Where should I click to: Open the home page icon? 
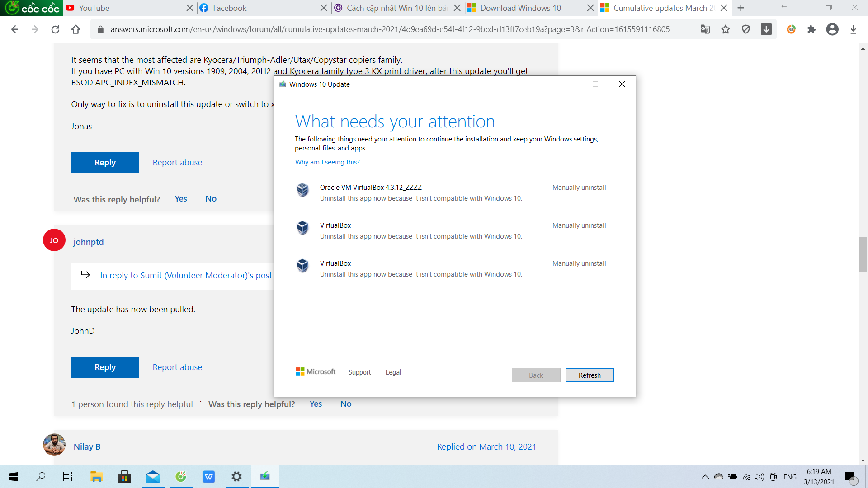pos(75,29)
